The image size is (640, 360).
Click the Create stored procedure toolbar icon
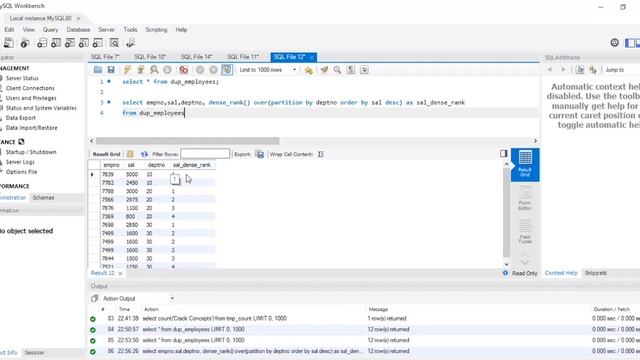pos(84,43)
